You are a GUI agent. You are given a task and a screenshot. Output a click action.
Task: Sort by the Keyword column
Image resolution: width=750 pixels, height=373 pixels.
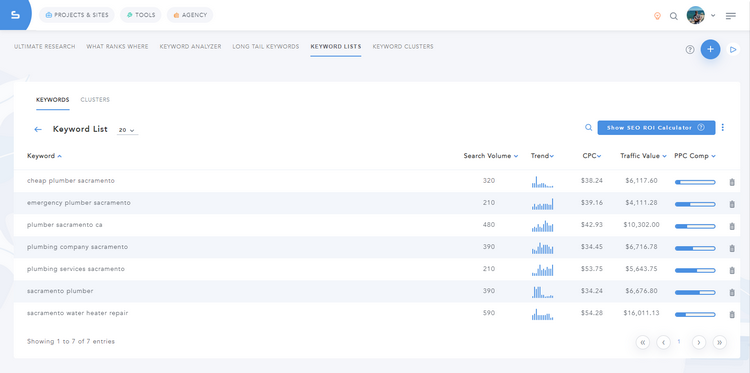[44, 156]
